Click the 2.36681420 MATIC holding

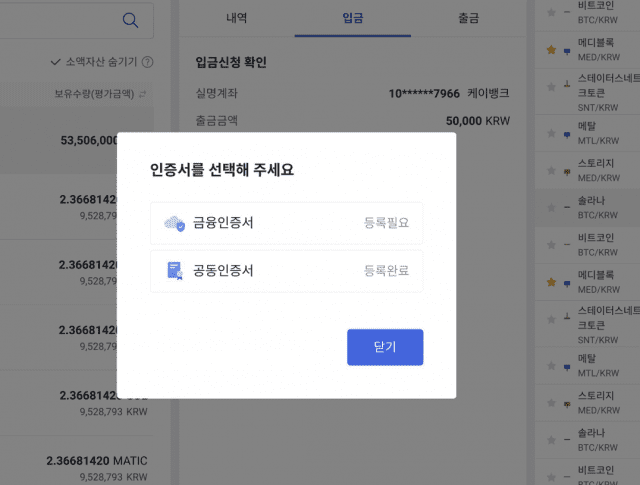click(x=97, y=461)
